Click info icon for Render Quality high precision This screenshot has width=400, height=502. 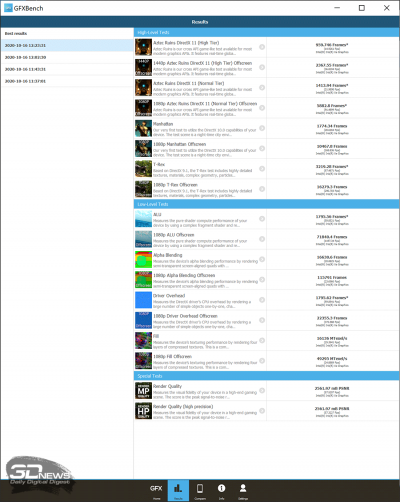coord(262,411)
